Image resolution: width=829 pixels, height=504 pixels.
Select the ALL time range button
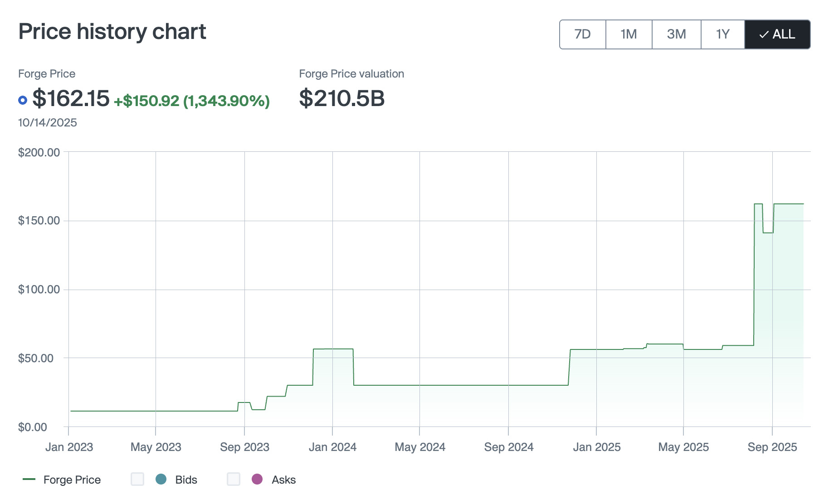777,34
